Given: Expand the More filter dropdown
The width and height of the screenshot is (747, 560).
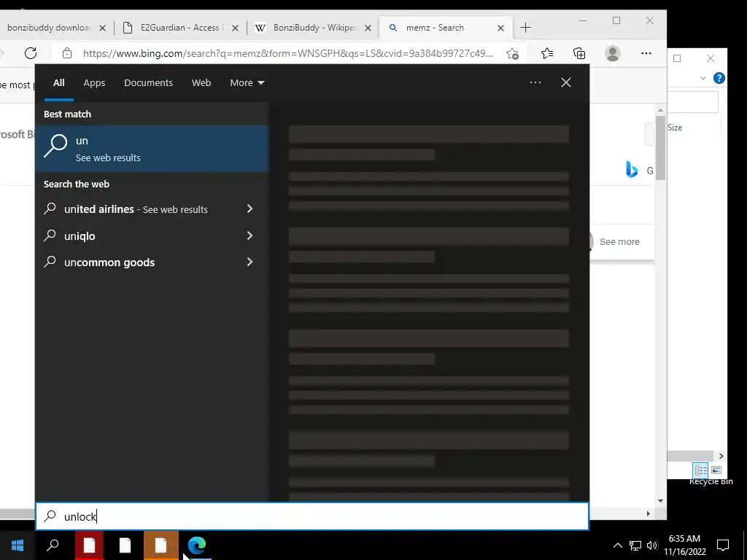Looking at the screenshot, I should click(247, 83).
